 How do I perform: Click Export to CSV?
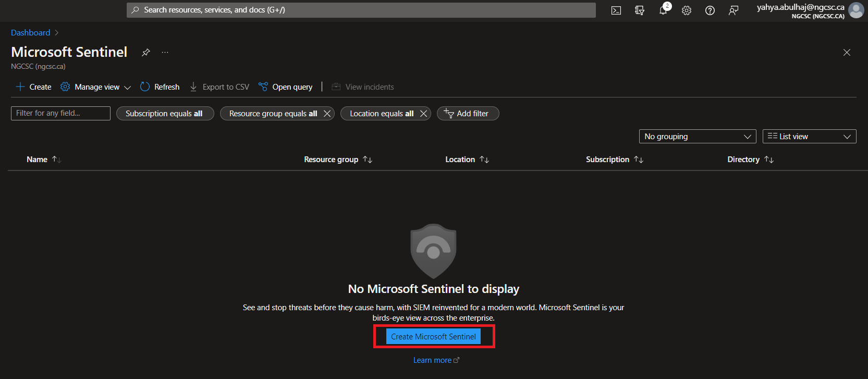coord(219,87)
